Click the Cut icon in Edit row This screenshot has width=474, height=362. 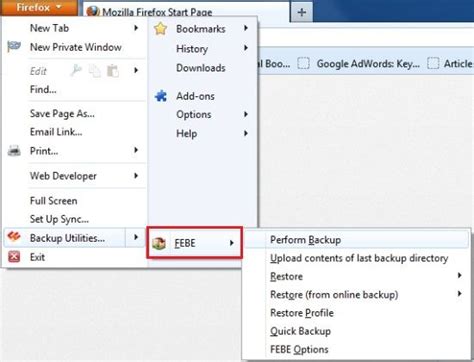(x=76, y=70)
